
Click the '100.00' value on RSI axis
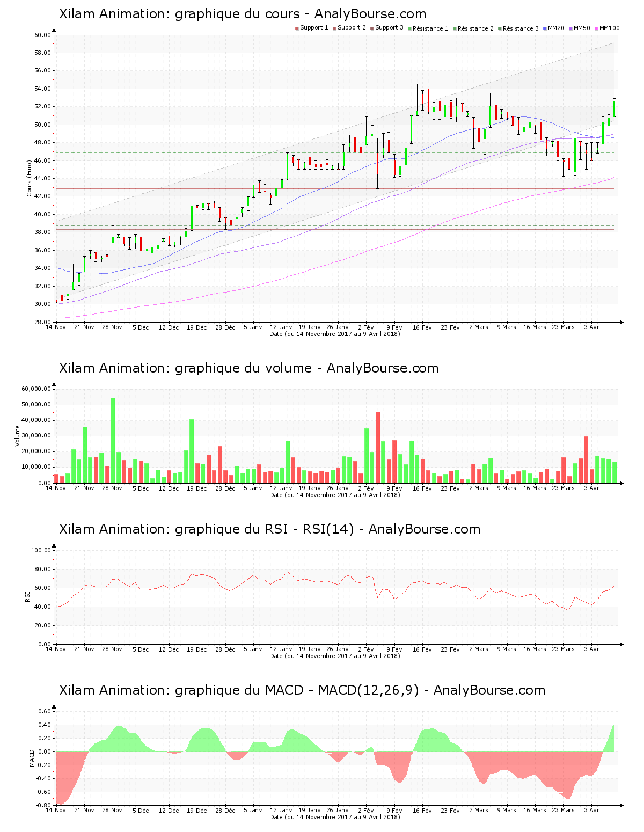click(x=41, y=550)
